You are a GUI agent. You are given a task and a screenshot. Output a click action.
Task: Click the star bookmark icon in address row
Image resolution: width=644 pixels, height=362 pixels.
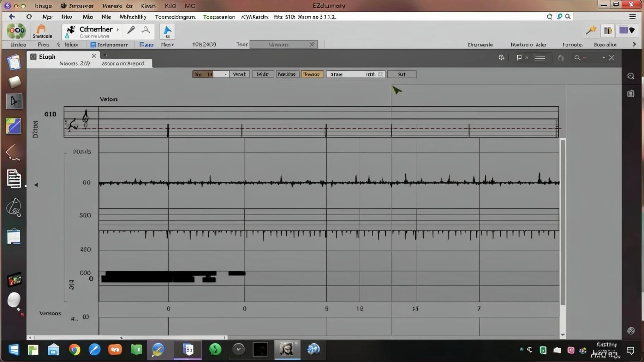pos(549,17)
